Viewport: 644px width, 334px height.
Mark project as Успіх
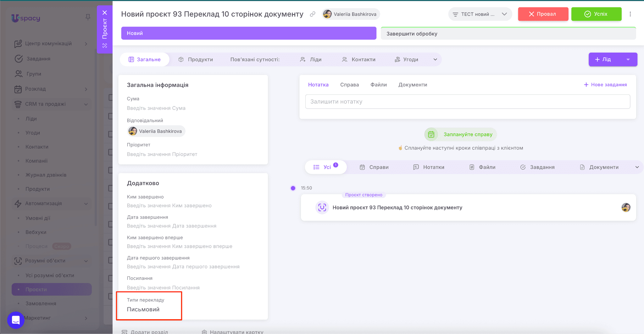596,14
